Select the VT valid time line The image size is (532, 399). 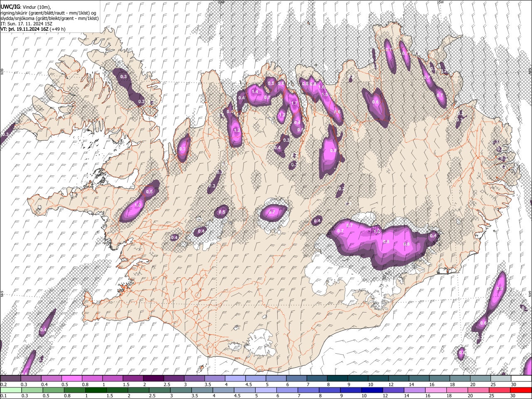pyautogui.click(x=33, y=29)
